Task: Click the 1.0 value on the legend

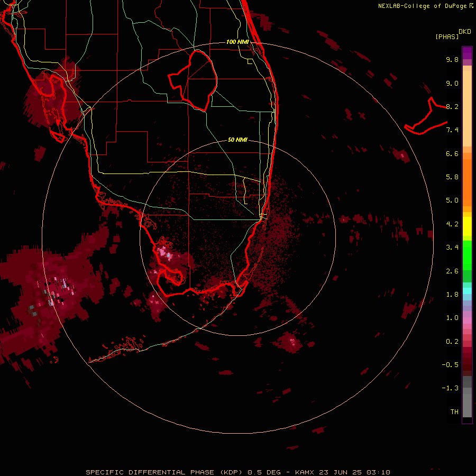Action: tap(452, 318)
